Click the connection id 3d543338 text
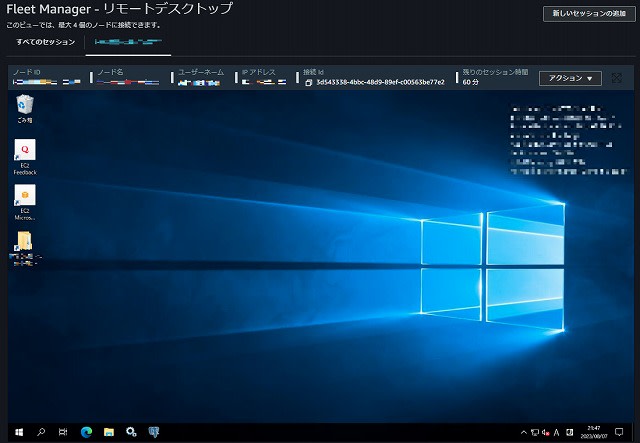 [x=380, y=82]
